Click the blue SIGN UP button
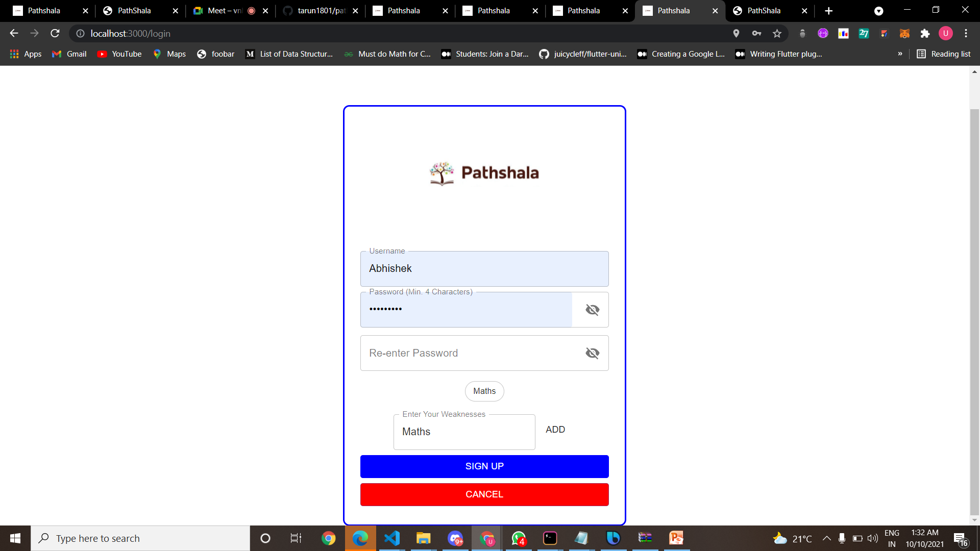Image resolution: width=980 pixels, height=551 pixels. pyautogui.click(x=484, y=466)
